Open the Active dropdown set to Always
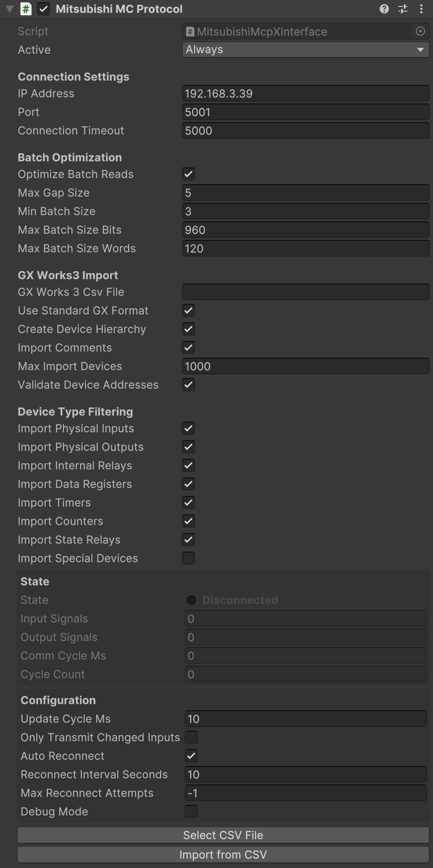433x868 pixels. click(305, 50)
